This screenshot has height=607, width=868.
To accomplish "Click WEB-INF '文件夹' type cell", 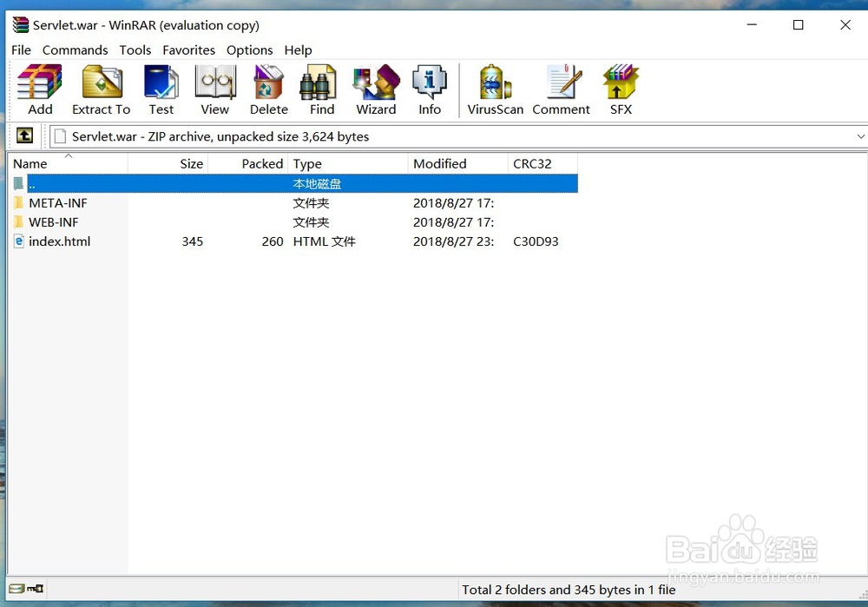I will coord(311,222).
